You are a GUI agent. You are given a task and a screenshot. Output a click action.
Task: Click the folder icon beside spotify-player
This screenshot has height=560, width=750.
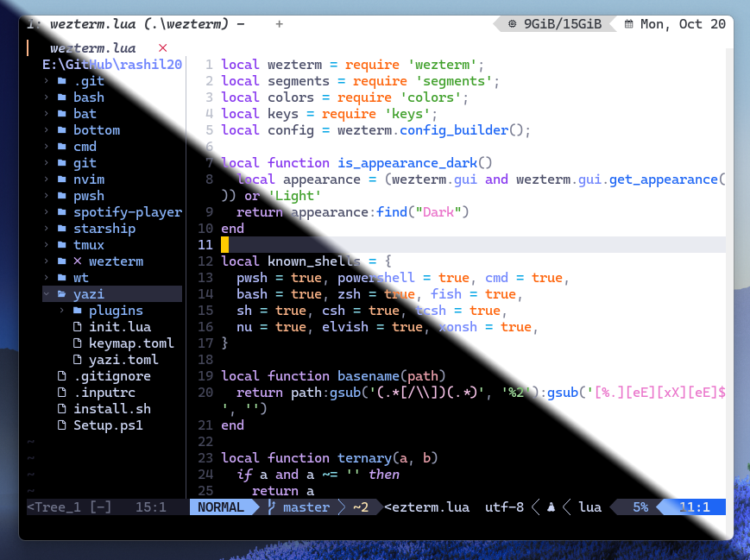61,212
